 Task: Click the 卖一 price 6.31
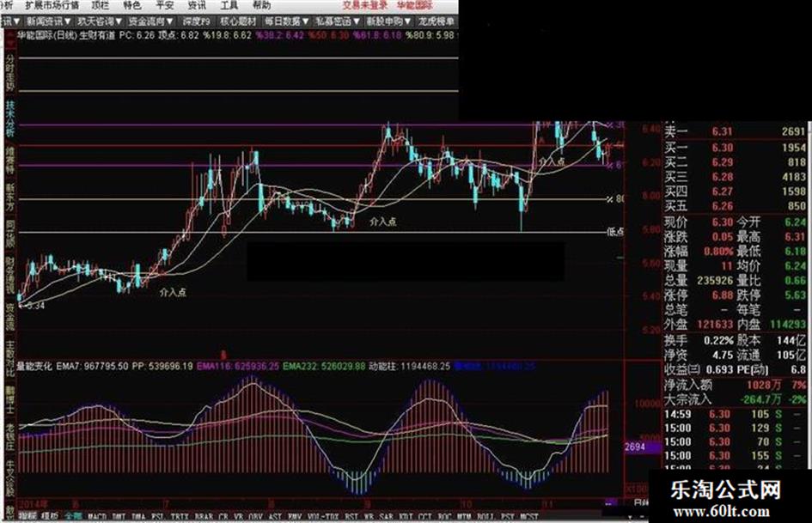point(722,132)
